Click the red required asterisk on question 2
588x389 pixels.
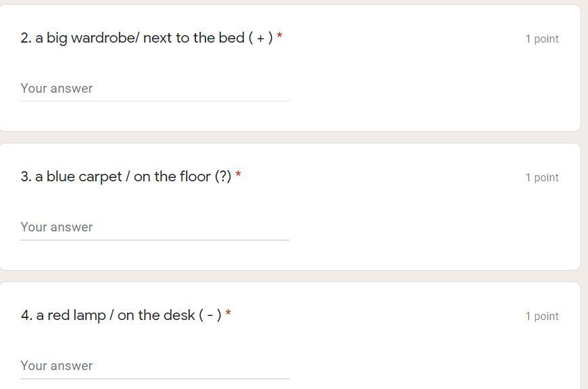click(x=280, y=37)
